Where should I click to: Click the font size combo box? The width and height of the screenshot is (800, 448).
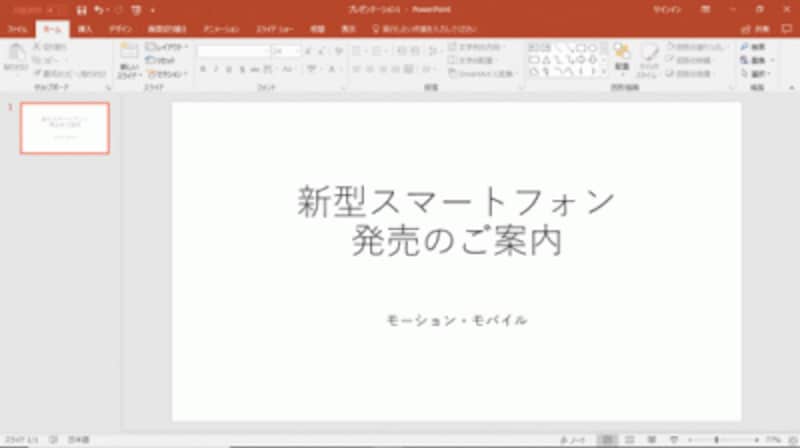285,52
